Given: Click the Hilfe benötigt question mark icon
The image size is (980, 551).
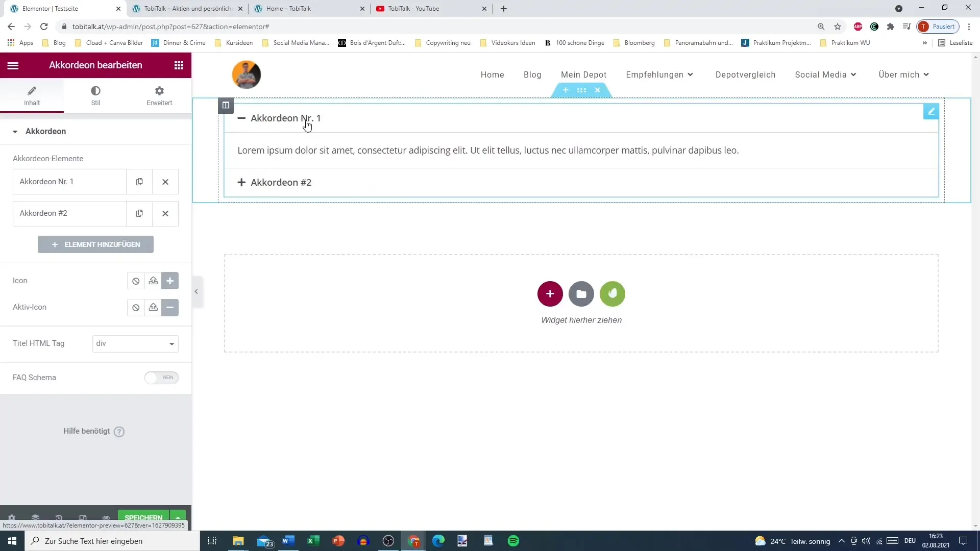Looking at the screenshot, I should coord(119,432).
